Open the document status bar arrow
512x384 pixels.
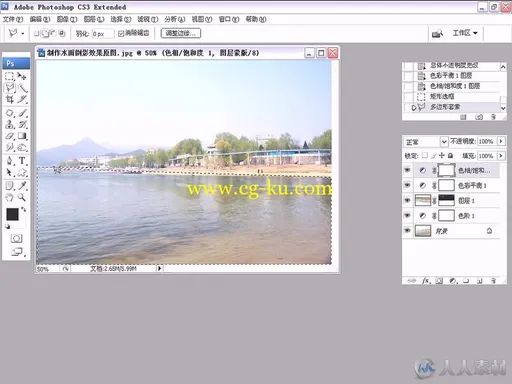159,268
